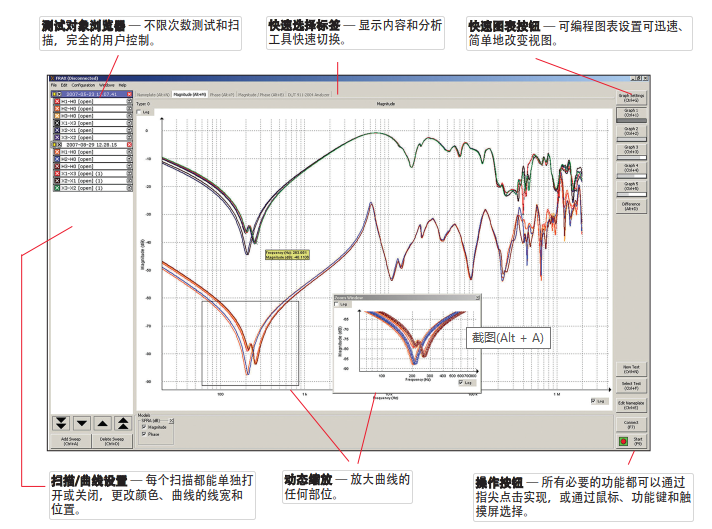Click the colored X icon beside first H1-H0 sweep

[56, 101]
